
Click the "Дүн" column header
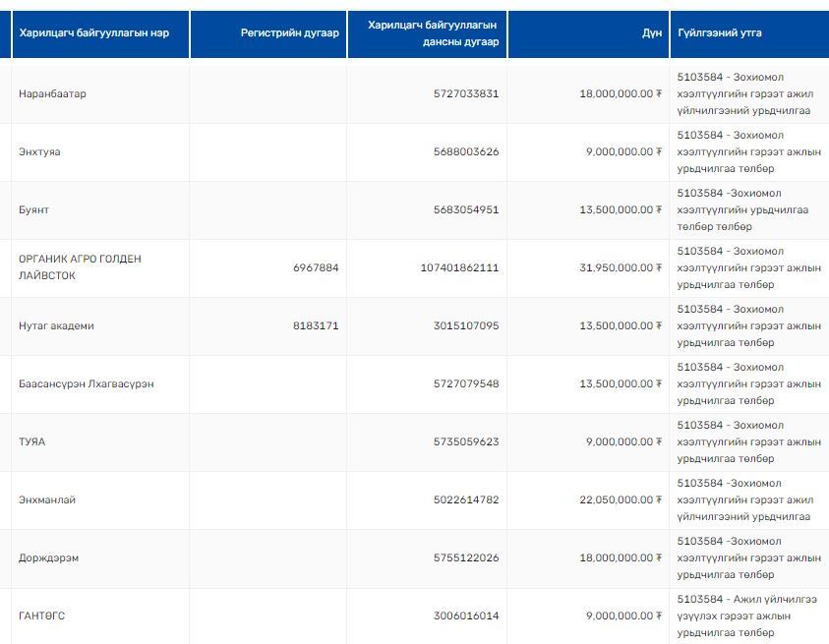click(x=651, y=33)
